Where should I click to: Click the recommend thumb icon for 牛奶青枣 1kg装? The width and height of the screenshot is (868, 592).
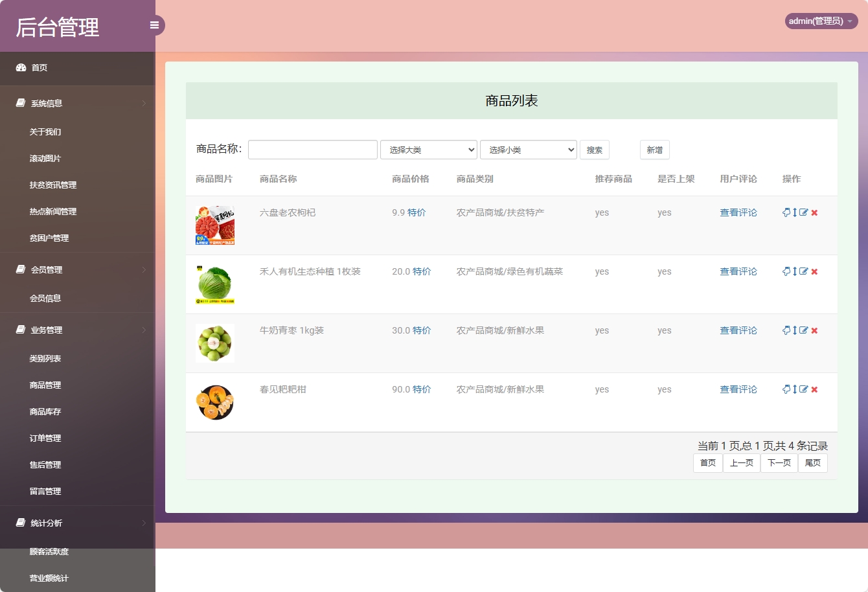(x=786, y=330)
